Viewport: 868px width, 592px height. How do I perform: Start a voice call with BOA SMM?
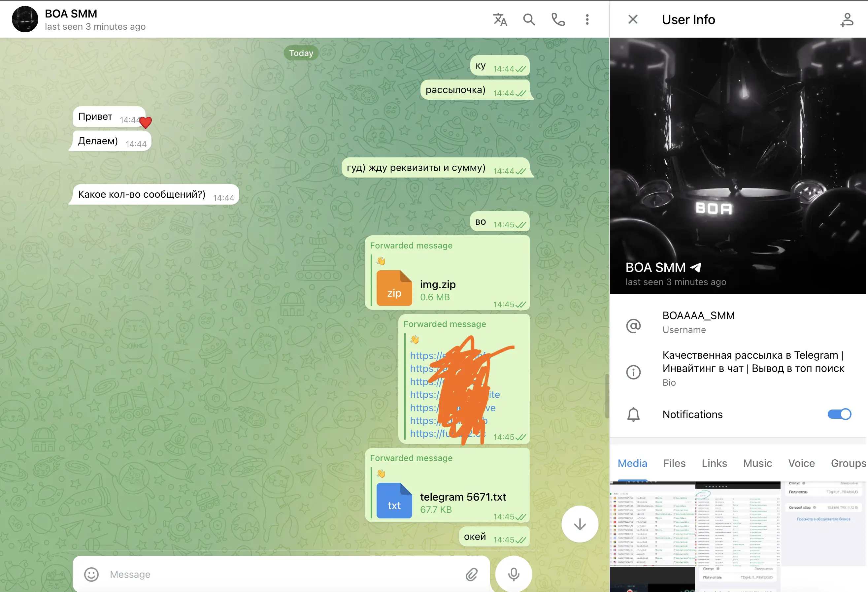click(558, 19)
